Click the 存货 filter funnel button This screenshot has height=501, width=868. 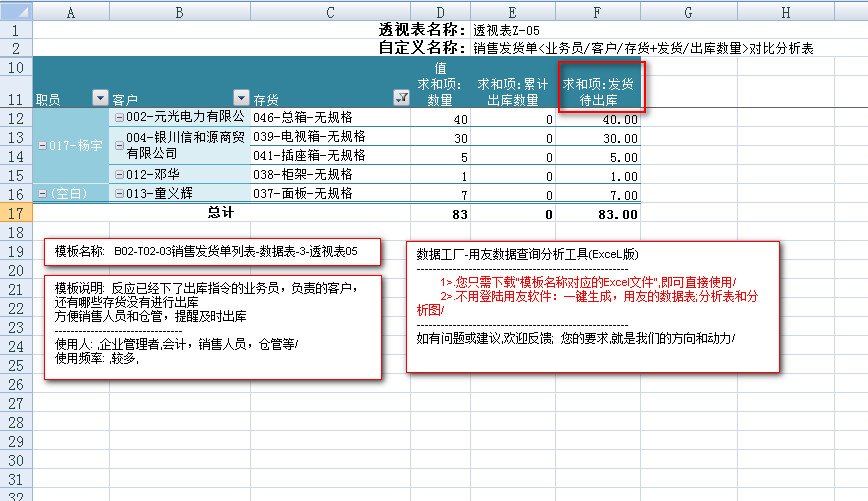pyautogui.click(x=401, y=98)
